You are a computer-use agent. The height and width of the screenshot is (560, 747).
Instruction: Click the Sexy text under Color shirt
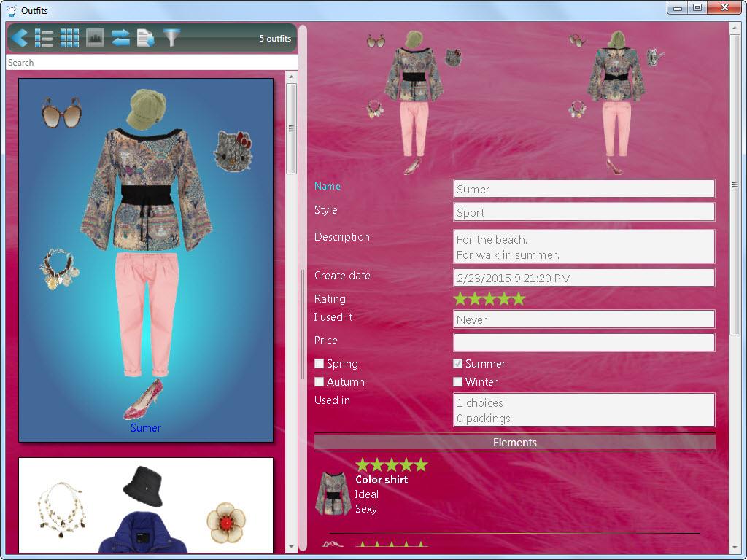coord(366,509)
